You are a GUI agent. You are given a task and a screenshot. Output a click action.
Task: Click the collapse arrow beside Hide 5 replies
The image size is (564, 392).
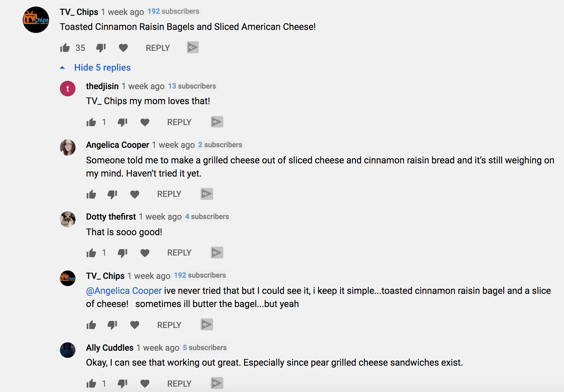pos(62,68)
